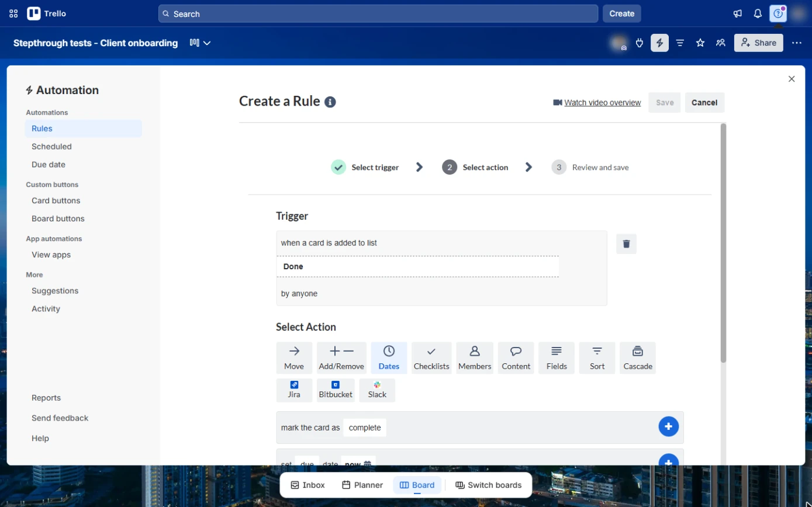Select the Members action category
Screen dimensions: 812x507
point(475,358)
